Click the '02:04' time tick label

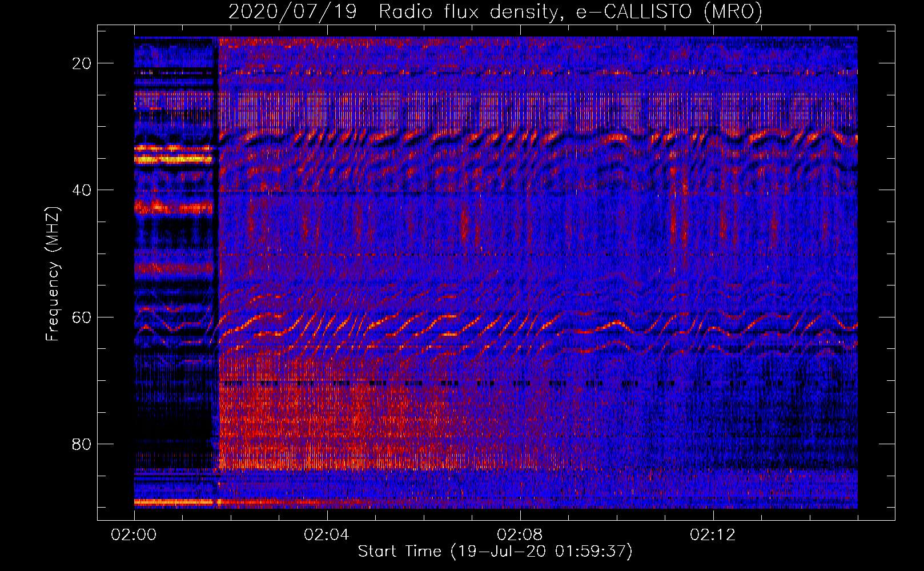327,535
